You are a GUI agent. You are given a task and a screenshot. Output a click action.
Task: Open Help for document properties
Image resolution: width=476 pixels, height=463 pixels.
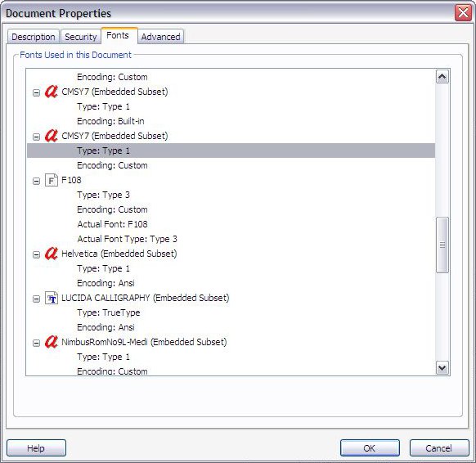36,447
